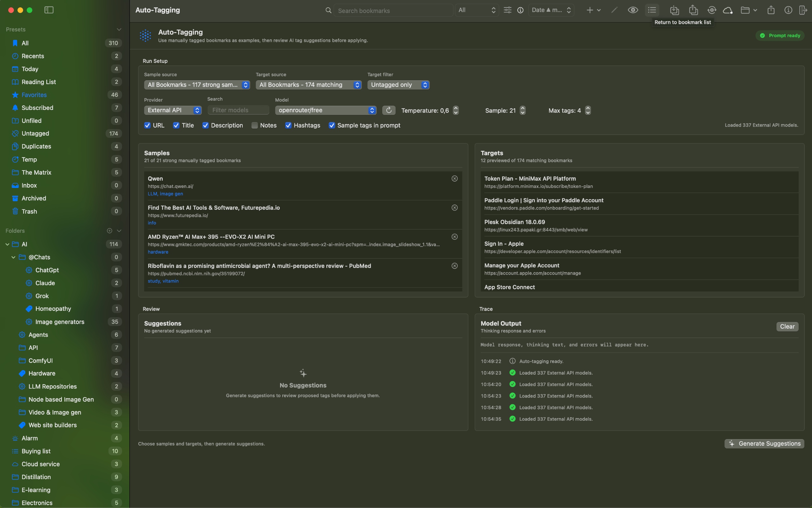
Task: Toggle the sidebar visibility icon
Action: 49,10
